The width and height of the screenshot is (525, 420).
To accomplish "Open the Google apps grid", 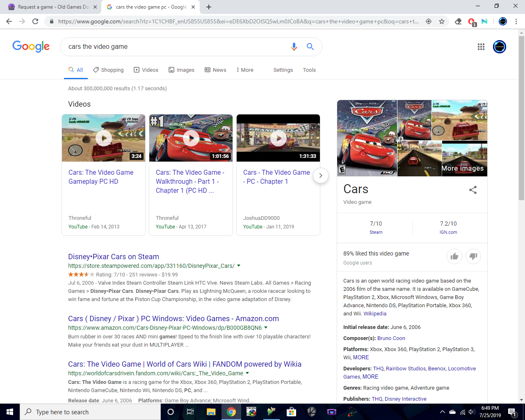I will [x=481, y=47].
